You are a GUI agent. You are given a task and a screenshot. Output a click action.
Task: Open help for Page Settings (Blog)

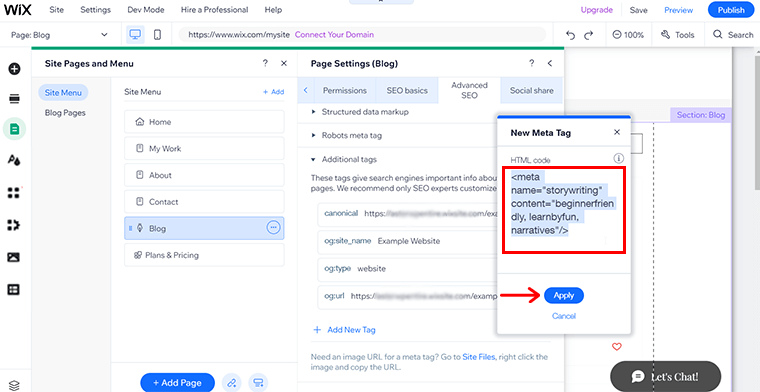click(x=532, y=63)
